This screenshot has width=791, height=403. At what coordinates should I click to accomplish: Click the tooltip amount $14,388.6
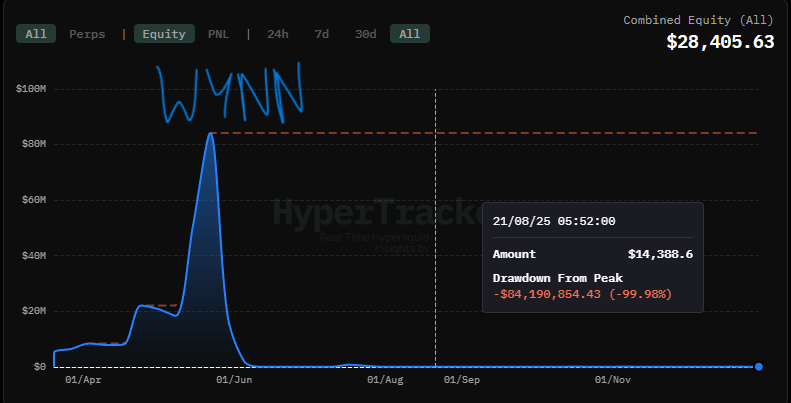660,254
